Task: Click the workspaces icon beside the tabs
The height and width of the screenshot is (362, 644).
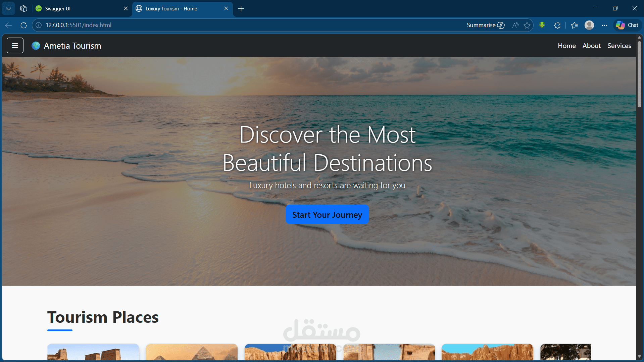Action: pos(23,8)
